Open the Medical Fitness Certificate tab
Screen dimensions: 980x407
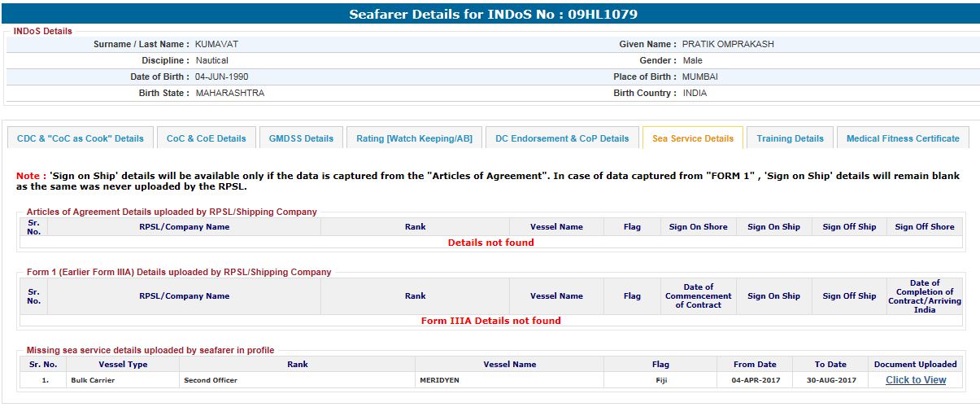pyautogui.click(x=902, y=138)
